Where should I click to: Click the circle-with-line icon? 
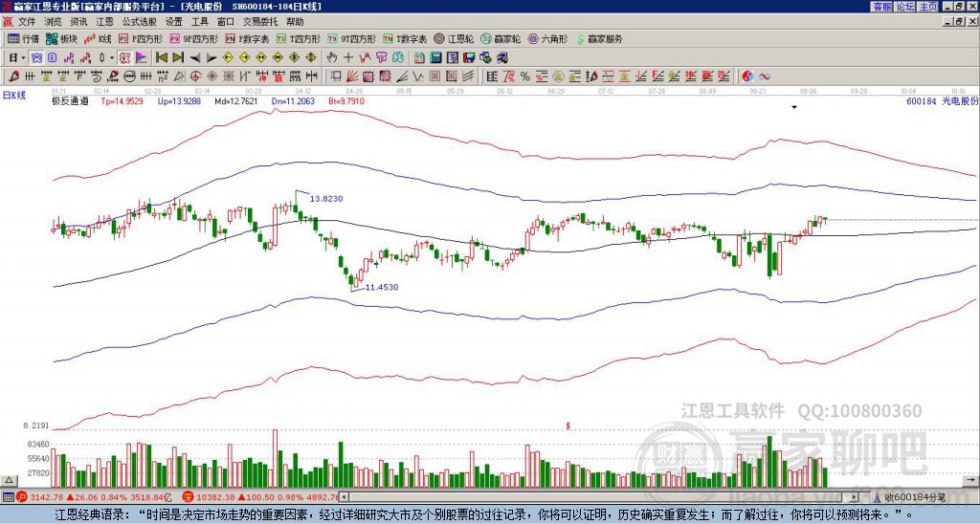click(129, 76)
